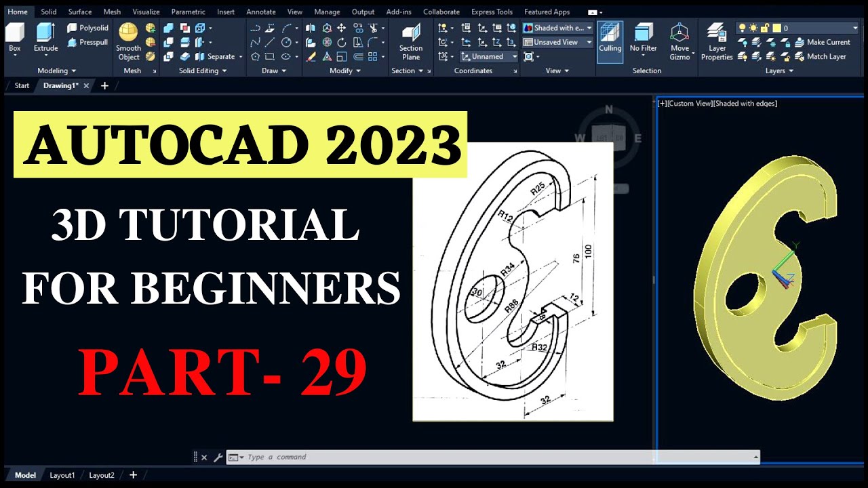This screenshot has width=868, height=488.
Task: Click [Shaded with edges] viewport label
Action: pyautogui.click(x=746, y=104)
